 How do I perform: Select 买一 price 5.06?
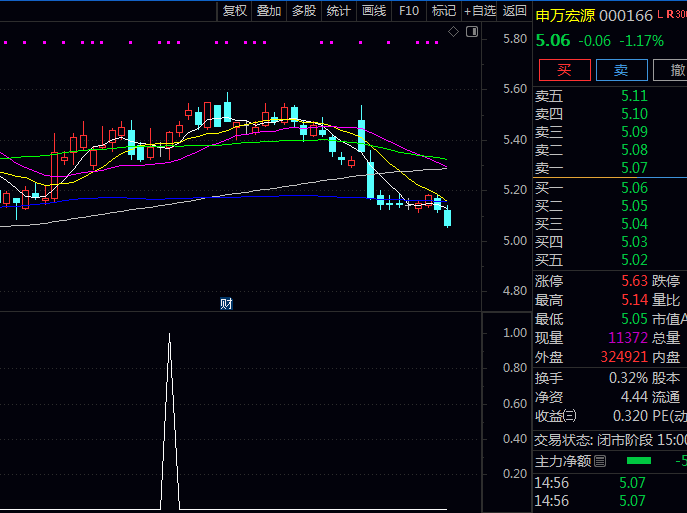[634, 188]
